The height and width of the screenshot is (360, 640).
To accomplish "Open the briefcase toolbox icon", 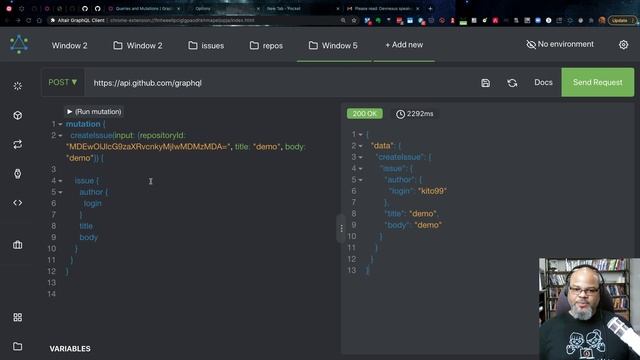I will (x=18, y=244).
